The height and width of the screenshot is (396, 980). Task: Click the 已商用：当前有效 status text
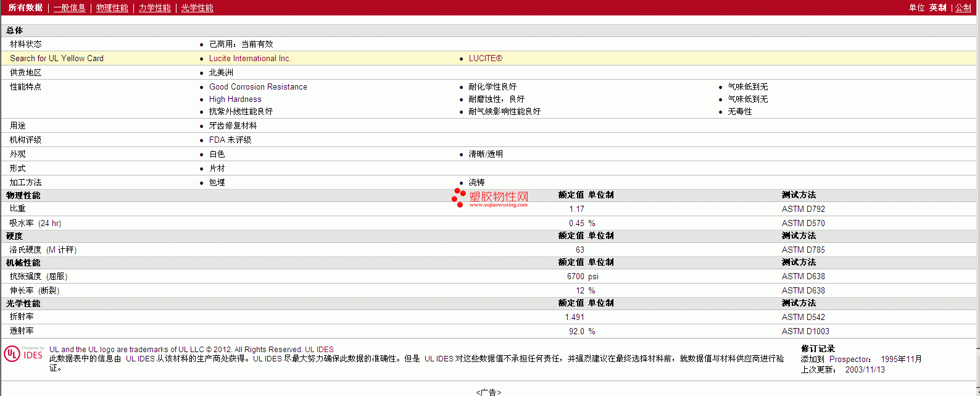(241, 44)
